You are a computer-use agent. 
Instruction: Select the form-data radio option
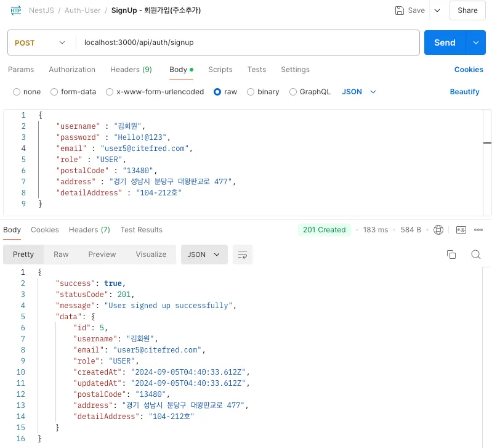[55, 92]
